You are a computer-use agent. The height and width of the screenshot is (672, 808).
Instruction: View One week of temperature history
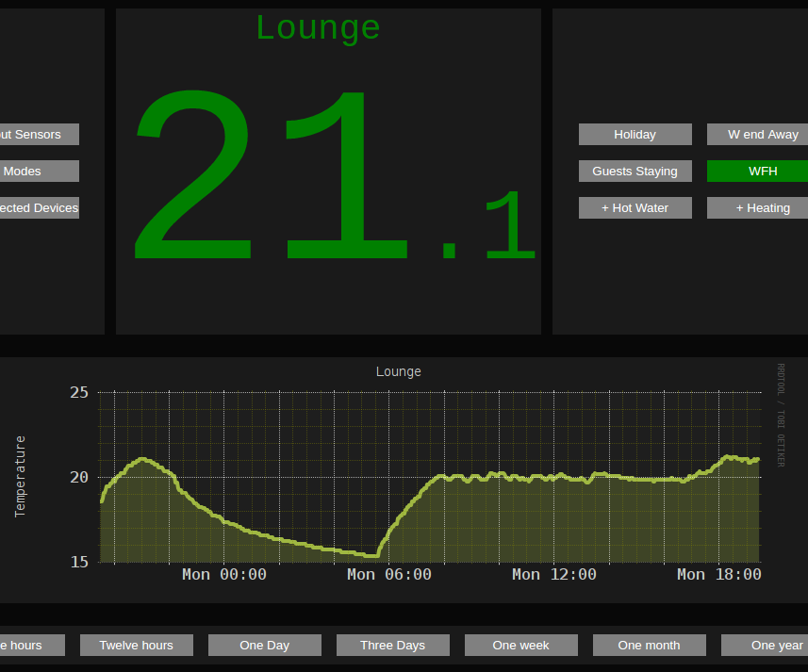(x=520, y=645)
